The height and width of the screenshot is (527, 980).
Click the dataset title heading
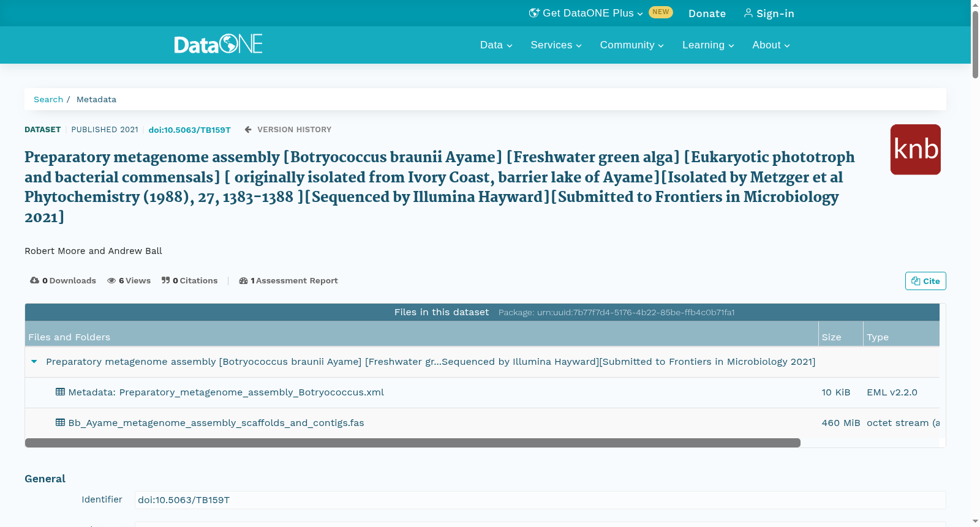tap(440, 187)
